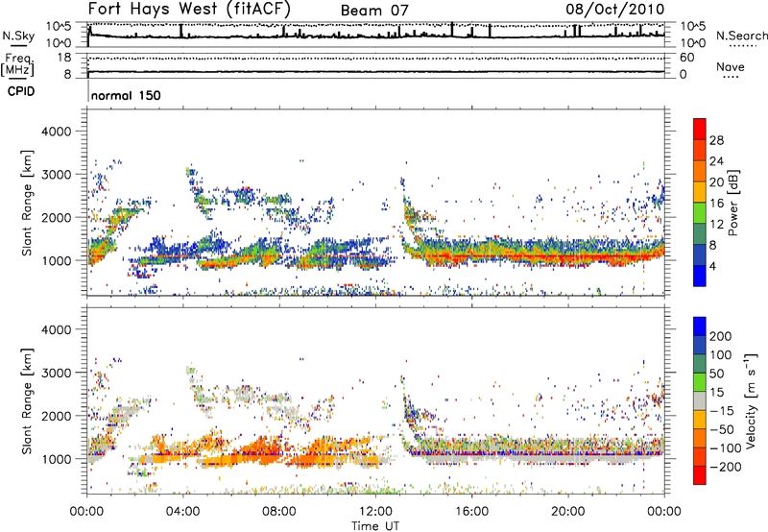Click the "-50" label on Velocity colorbar
768x532 pixels.
720,429
